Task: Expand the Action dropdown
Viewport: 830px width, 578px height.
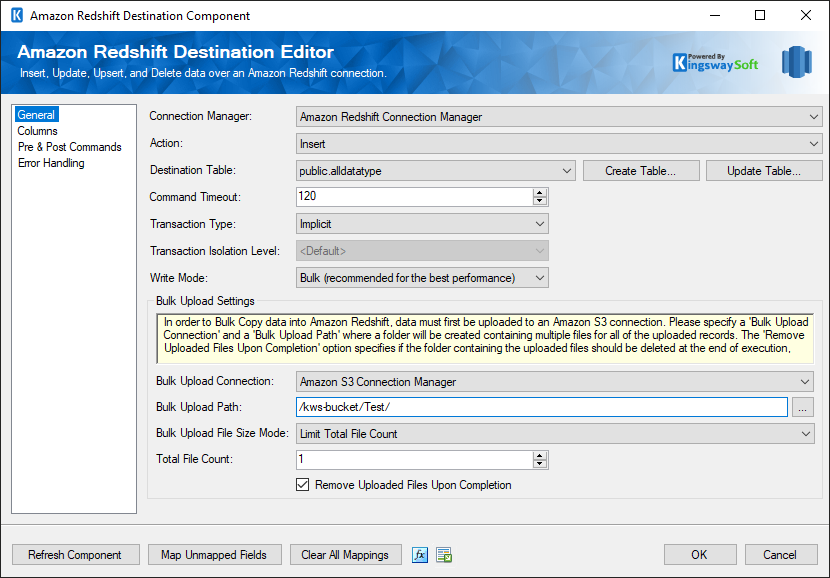Action: coord(559,144)
